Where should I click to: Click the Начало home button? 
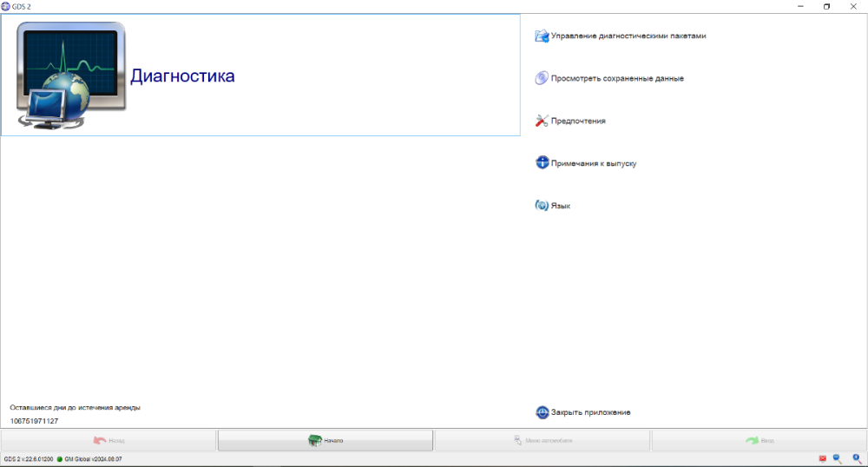coord(325,440)
